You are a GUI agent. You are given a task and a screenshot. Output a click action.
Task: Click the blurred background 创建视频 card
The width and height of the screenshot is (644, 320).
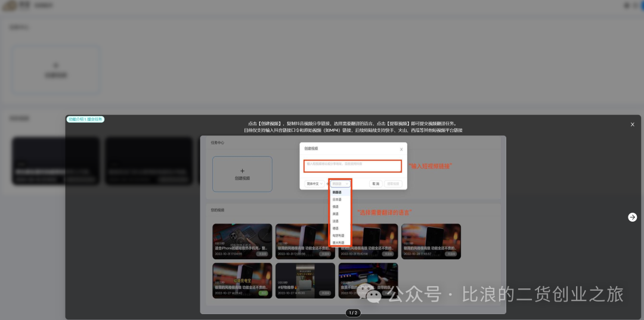pos(55,70)
